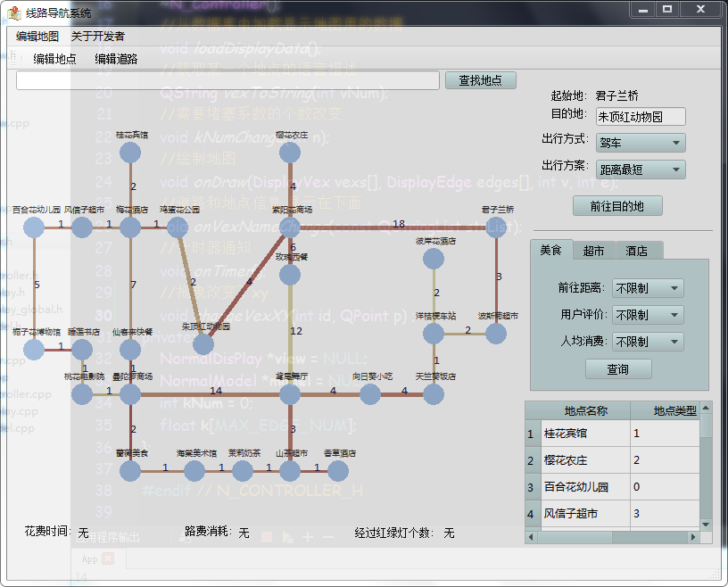Select the 樱花农庄 table cell
This screenshot has height=587, width=728.
[585, 460]
